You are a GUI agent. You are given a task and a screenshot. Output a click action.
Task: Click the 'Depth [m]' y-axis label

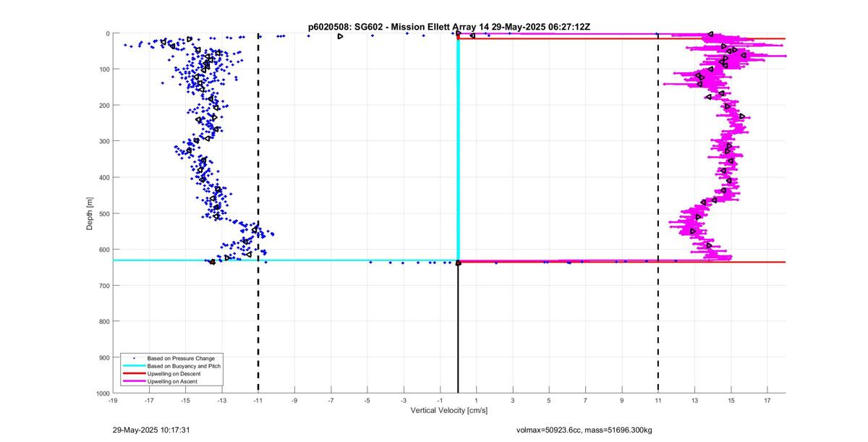(x=90, y=213)
